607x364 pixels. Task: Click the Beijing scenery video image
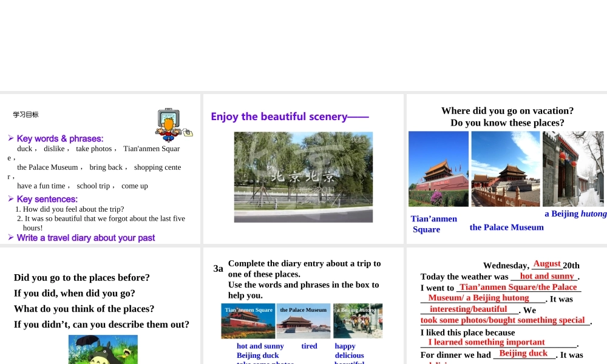coord(303,177)
